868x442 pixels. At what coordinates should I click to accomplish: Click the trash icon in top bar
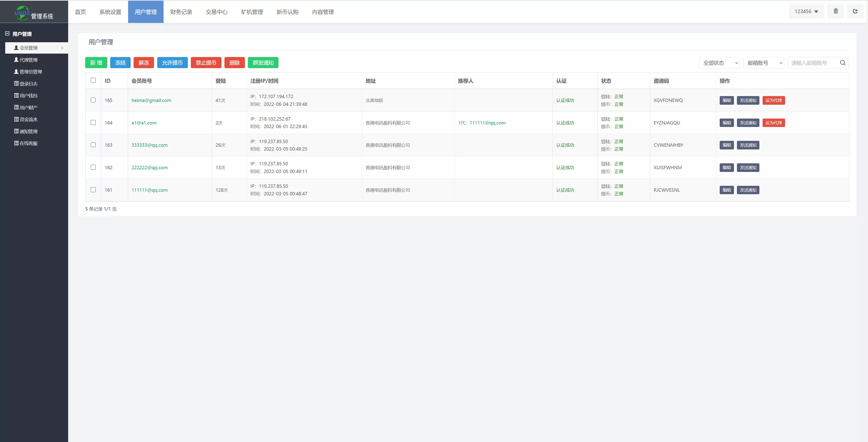point(836,11)
